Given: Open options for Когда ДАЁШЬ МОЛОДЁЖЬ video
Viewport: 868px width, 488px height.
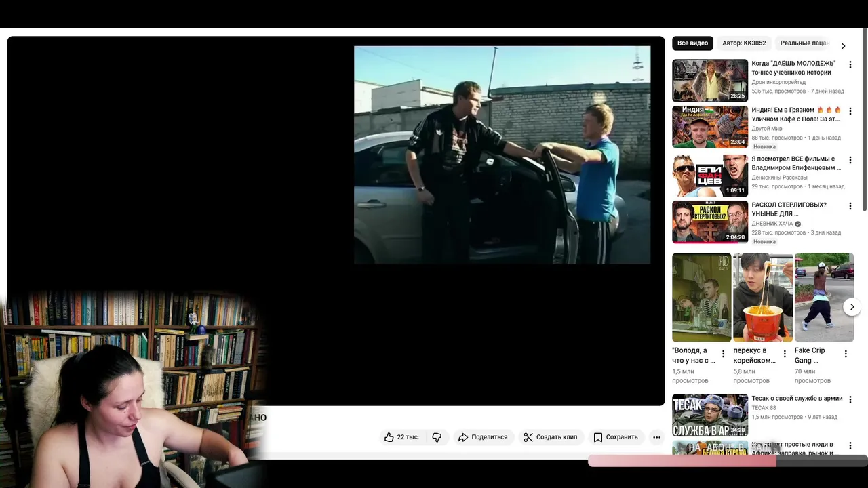Looking at the screenshot, I should [x=850, y=65].
